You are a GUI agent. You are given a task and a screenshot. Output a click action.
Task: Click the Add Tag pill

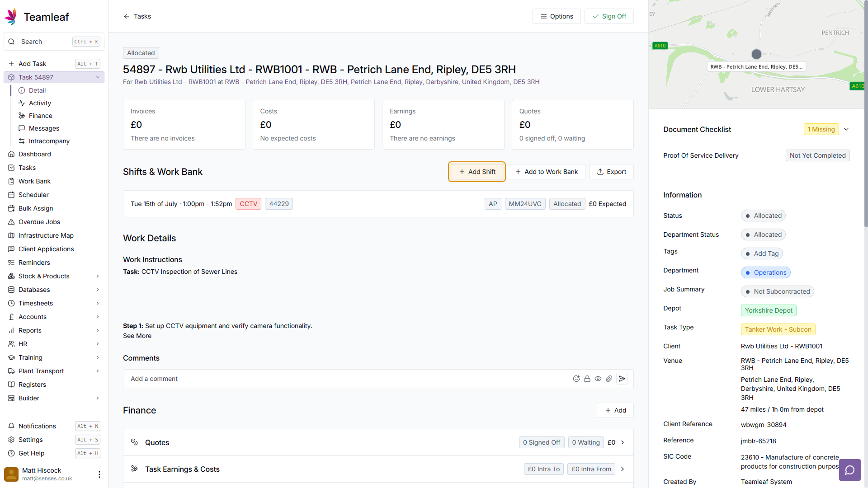click(x=762, y=253)
